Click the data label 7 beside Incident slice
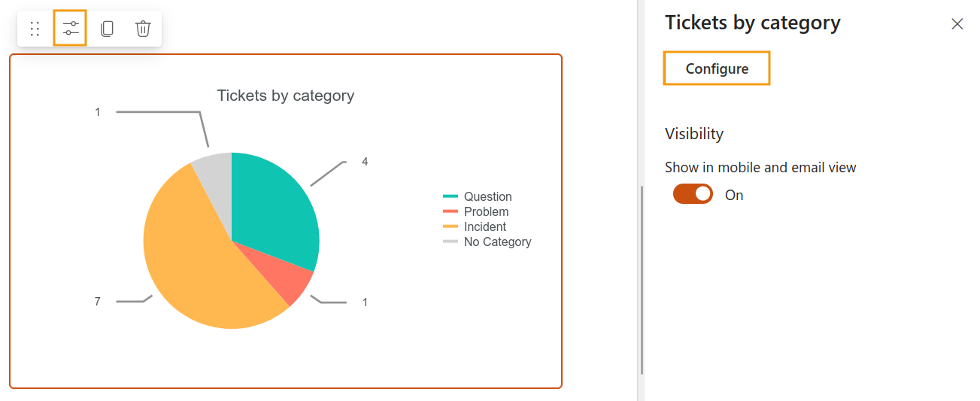This screenshot has width=980, height=401. (x=97, y=302)
